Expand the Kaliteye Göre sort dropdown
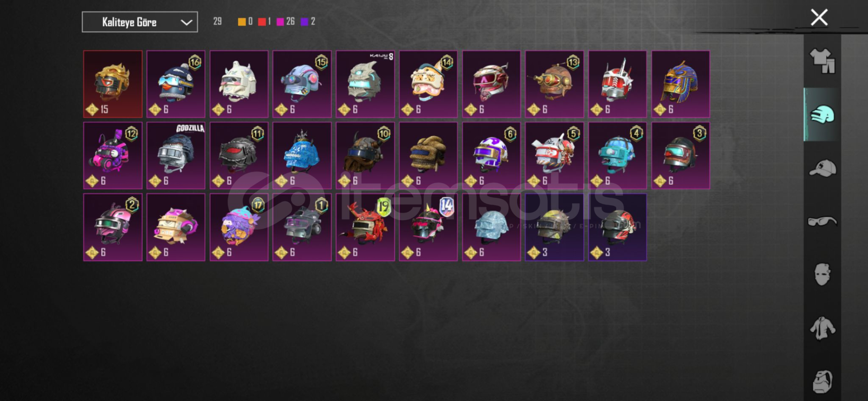This screenshot has height=401, width=868. [x=140, y=22]
